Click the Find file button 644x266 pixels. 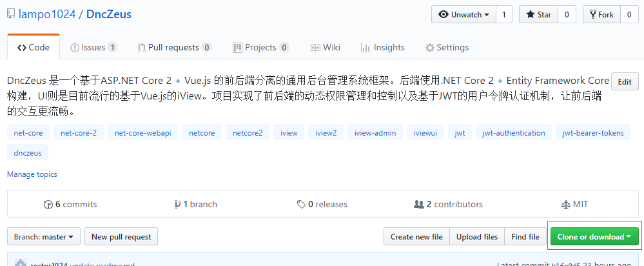point(525,237)
